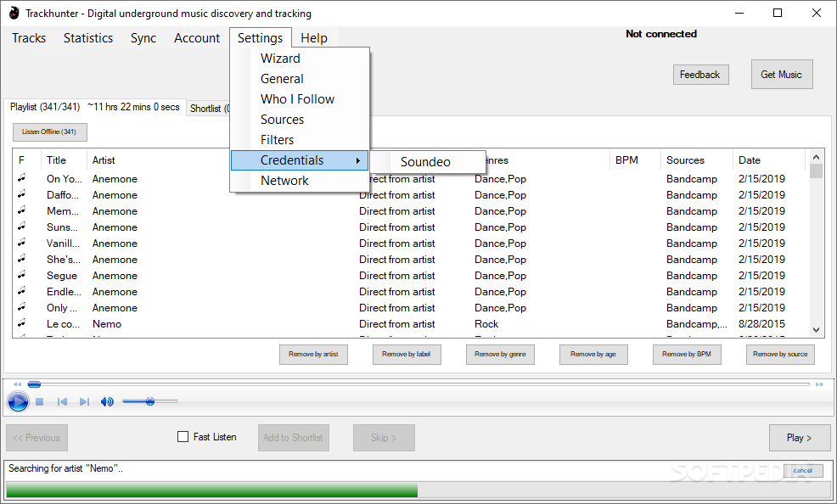Click the music note icon on the 'Only ...' row

(22, 307)
